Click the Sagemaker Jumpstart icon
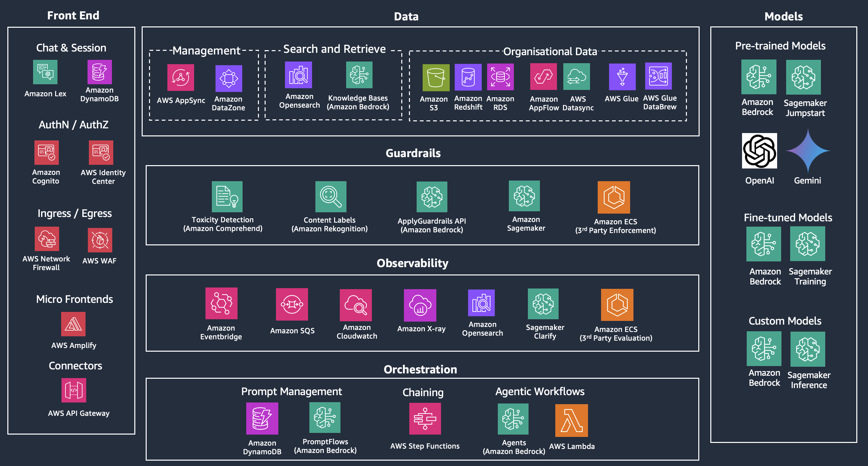The image size is (868, 466). (803, 77)
